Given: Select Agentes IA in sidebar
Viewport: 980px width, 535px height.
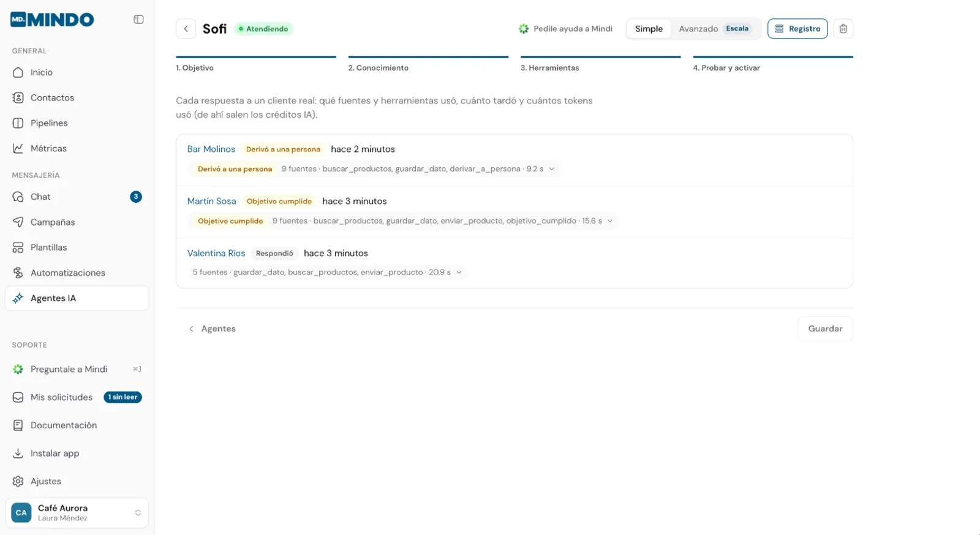Looking at the screenshot, I should (x=77, y=298).
